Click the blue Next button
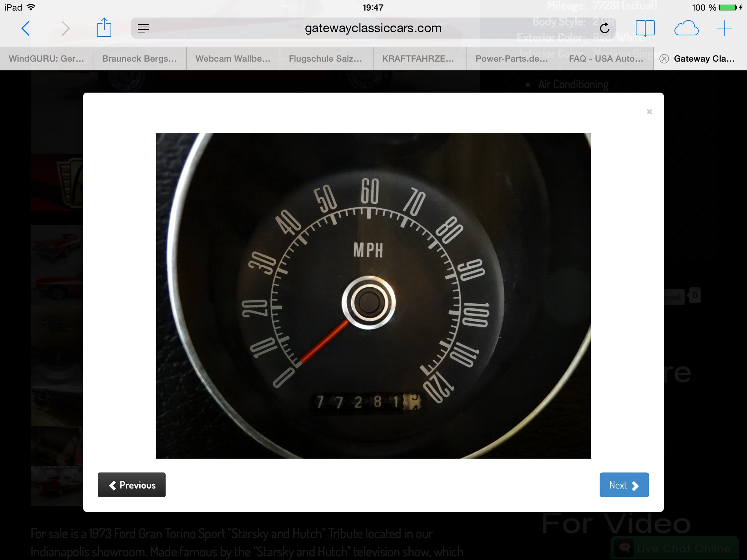747x560 pixels. [624, 485]
